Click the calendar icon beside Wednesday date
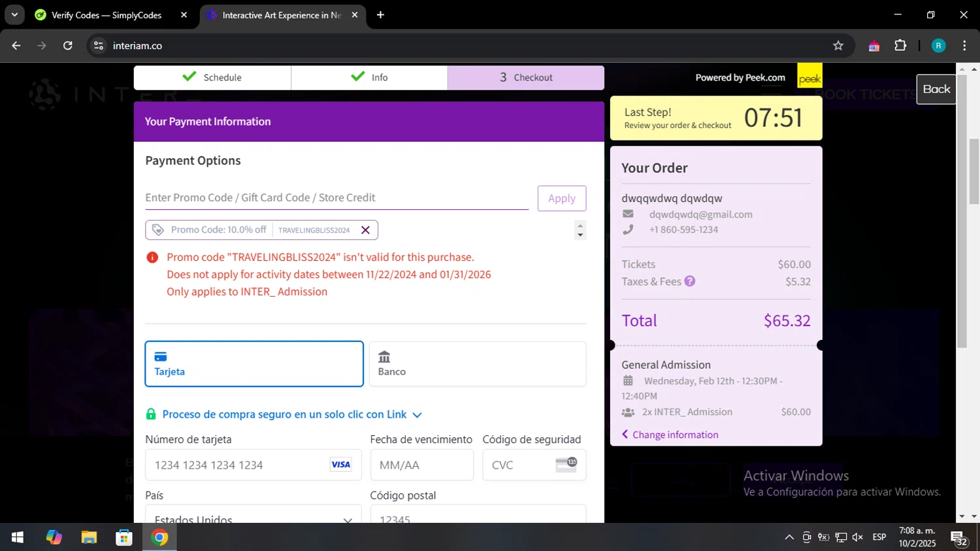This screenshot has width=980, height=551. [x=628, y=380]
